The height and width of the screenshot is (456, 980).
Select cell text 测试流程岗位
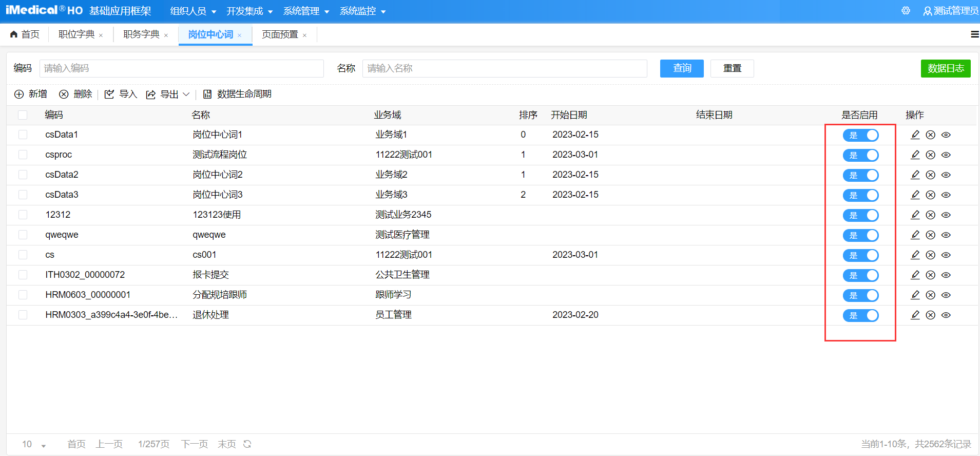pos(220,155)
